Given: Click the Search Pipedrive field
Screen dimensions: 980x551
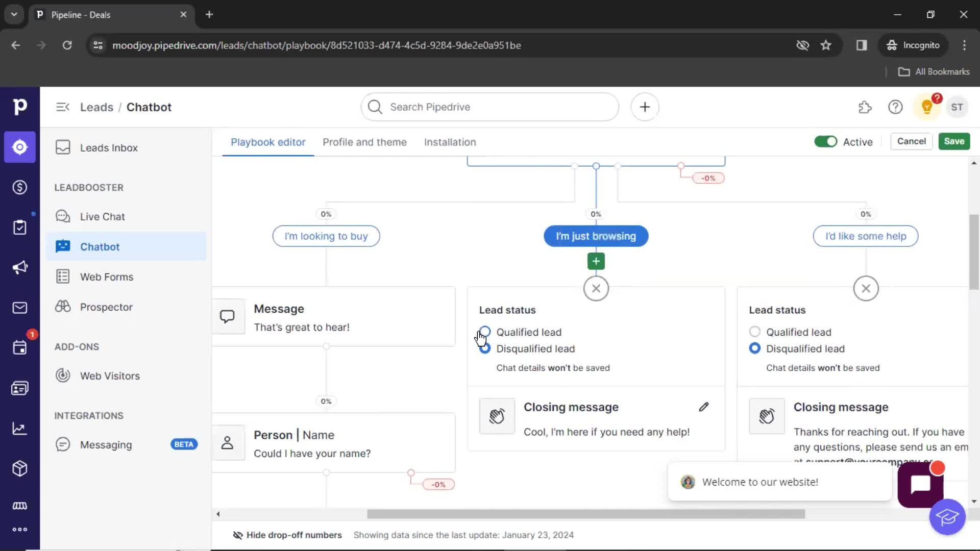Looking at the screenshot, I should [489, 107].
